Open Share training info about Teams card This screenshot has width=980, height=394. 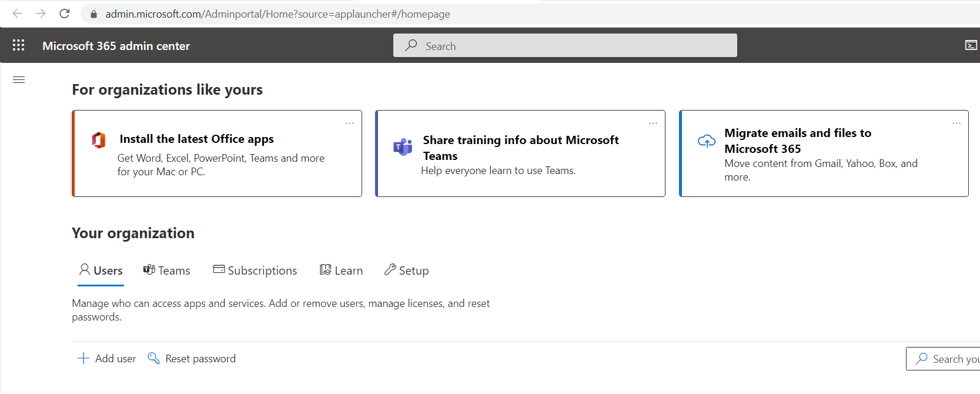[520, 153]
